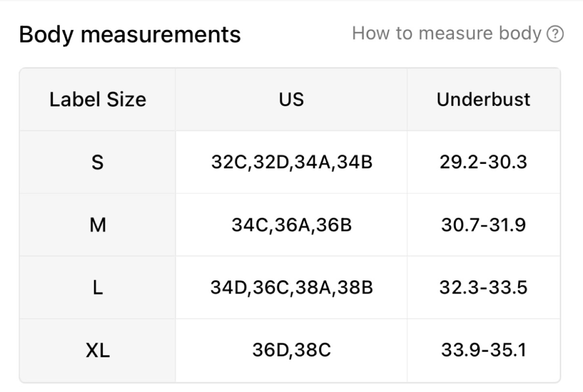583x392 pixels.
Task: Select the Body measurements heading
Action: click(x=130, y=34)
